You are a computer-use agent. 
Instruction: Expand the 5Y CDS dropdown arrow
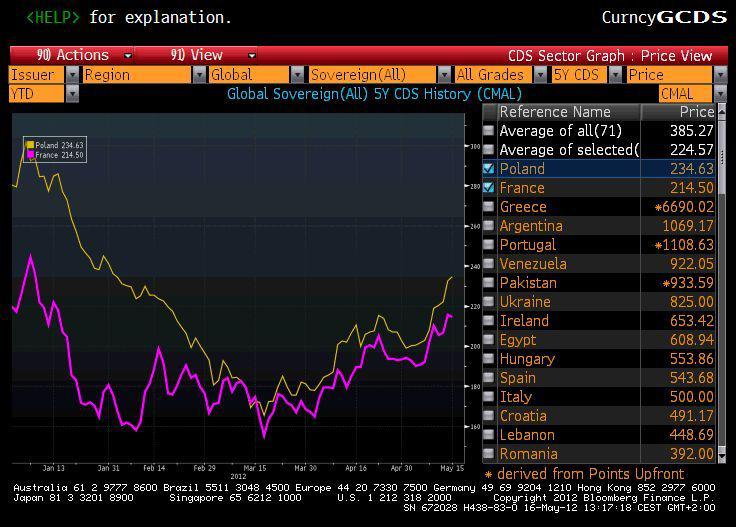click(x=614, y=75)
